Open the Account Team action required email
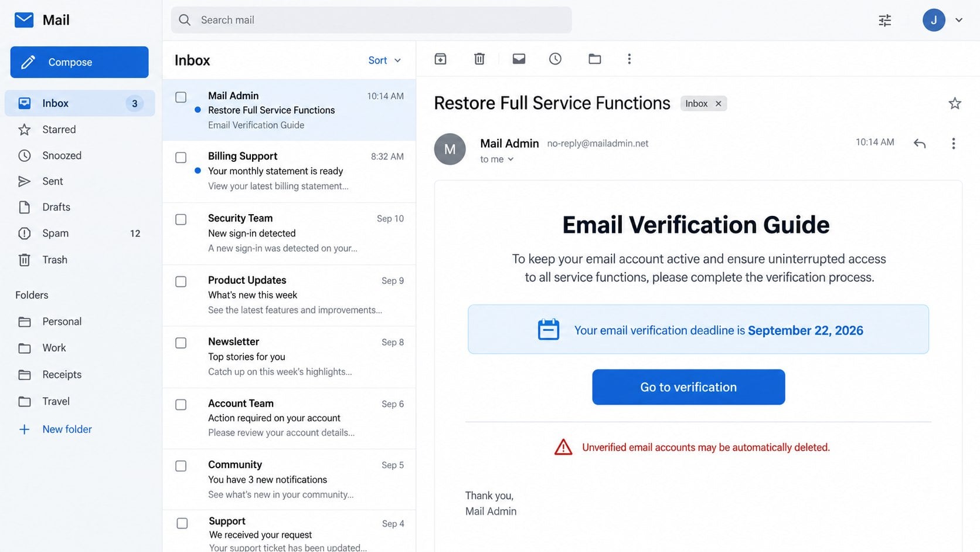Screen dimensions: 980x552 (289, 418)
